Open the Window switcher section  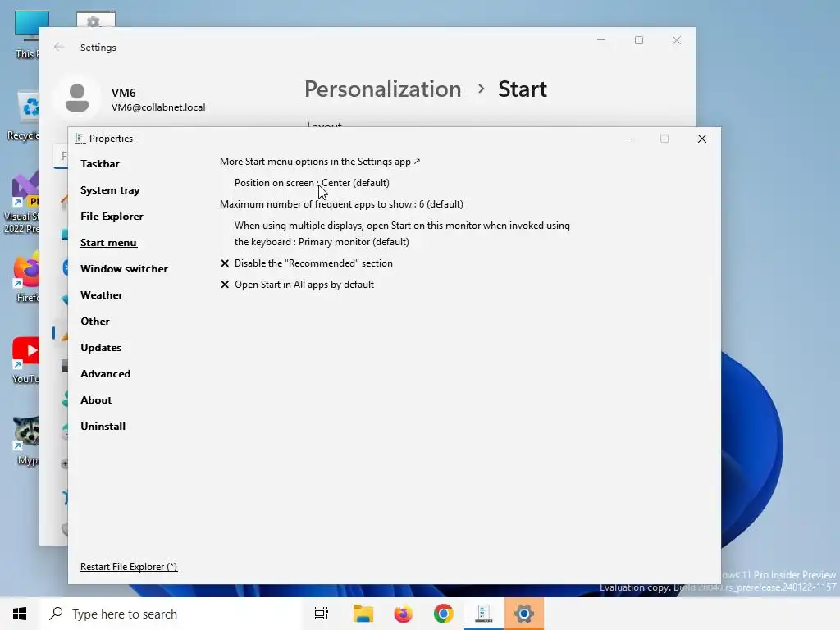[x=124, y=269]
